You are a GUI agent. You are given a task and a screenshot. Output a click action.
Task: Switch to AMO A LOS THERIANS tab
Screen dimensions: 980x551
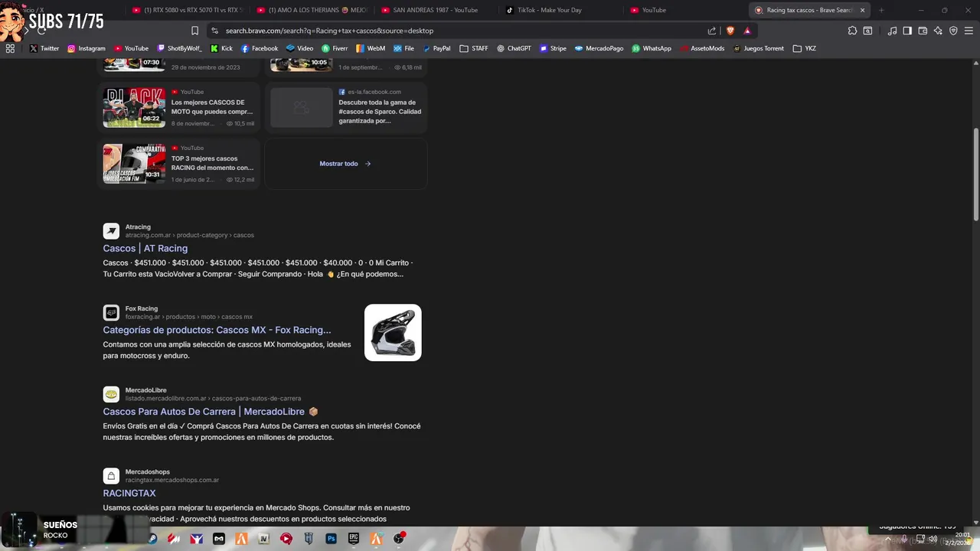[x=312, y=10]
